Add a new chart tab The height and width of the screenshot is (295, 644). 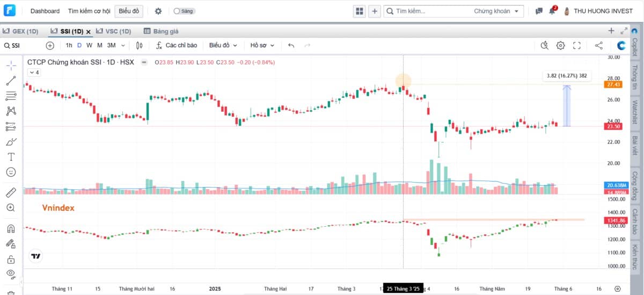(x=611, y=31)
